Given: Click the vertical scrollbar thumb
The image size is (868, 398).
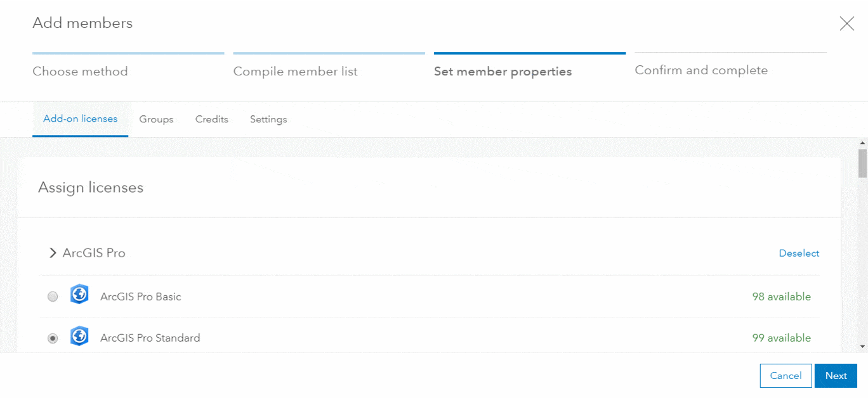Looking at the screenshot, I should (862, 163).
